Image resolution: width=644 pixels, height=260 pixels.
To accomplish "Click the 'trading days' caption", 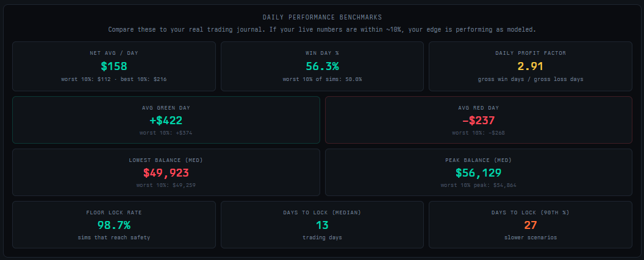I will click(x=322, y=238).
